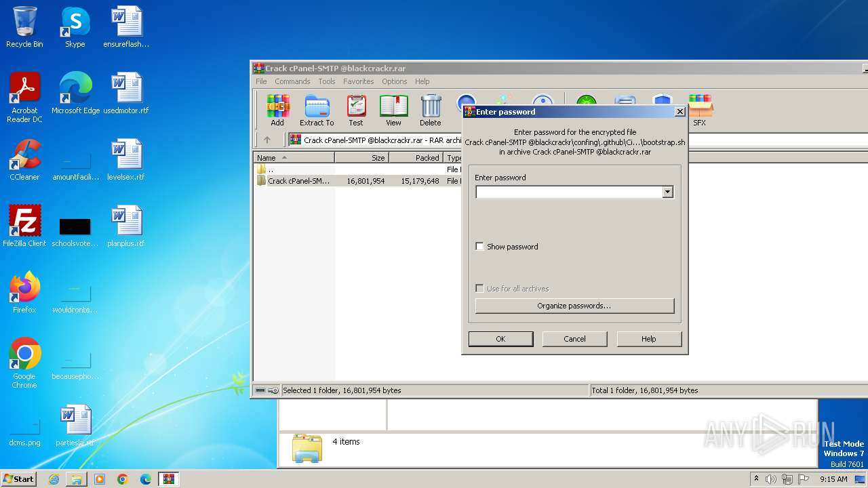This screenshot has height=488, width=868.
Task: Sort by Packed column header
Action: coord(416,158)
